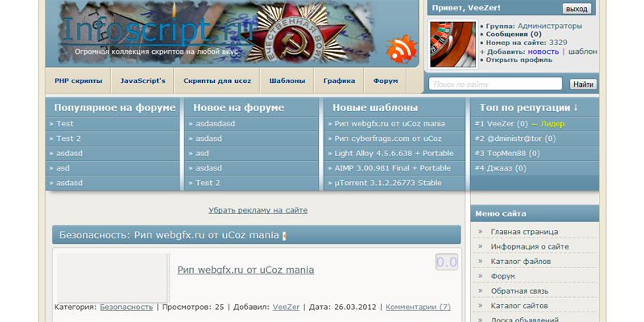Switch to the Графика tab
The height and width of the screenshot is (322, 644).
click(339, 81)
